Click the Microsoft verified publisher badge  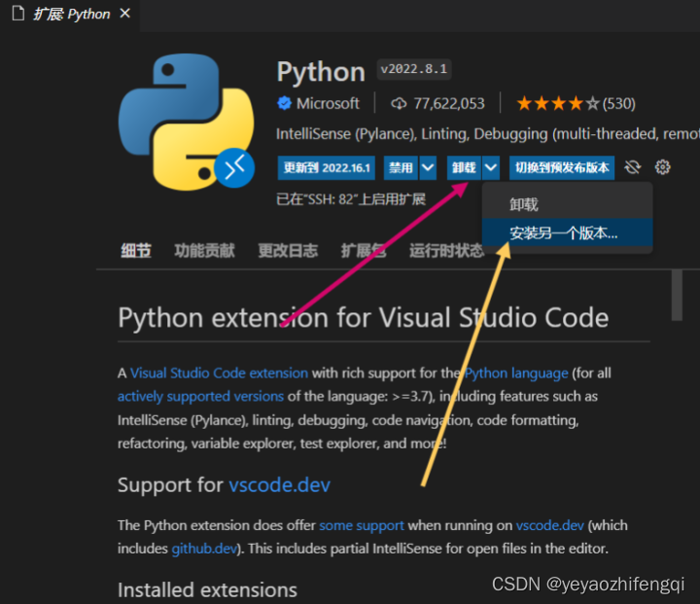[x=284, y=103]
